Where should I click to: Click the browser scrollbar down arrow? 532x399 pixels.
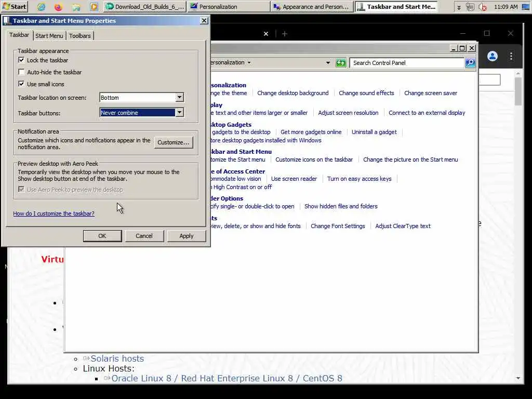[x=518, y=378]
